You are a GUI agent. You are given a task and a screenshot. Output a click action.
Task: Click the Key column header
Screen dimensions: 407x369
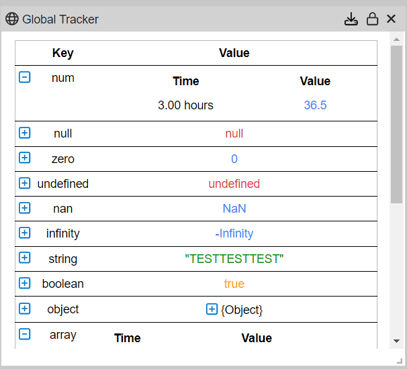[63, 53]
